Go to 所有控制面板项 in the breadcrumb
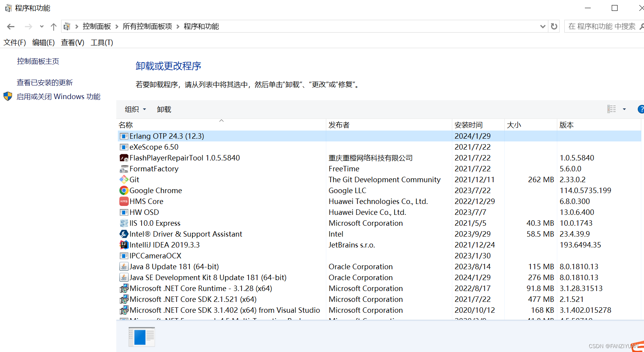Image resolution: width=644 pixels, height=352 pixels. coord(147,26)
